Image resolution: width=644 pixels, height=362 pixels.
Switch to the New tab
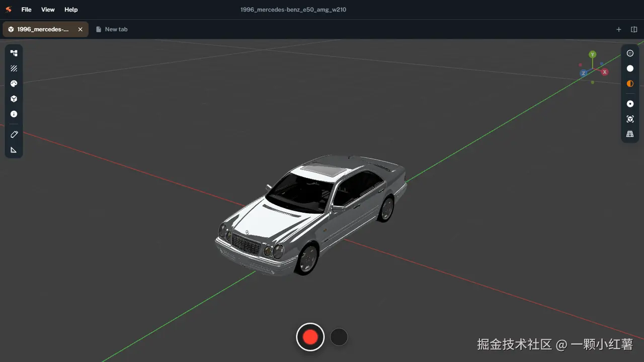tap(112, 29)
